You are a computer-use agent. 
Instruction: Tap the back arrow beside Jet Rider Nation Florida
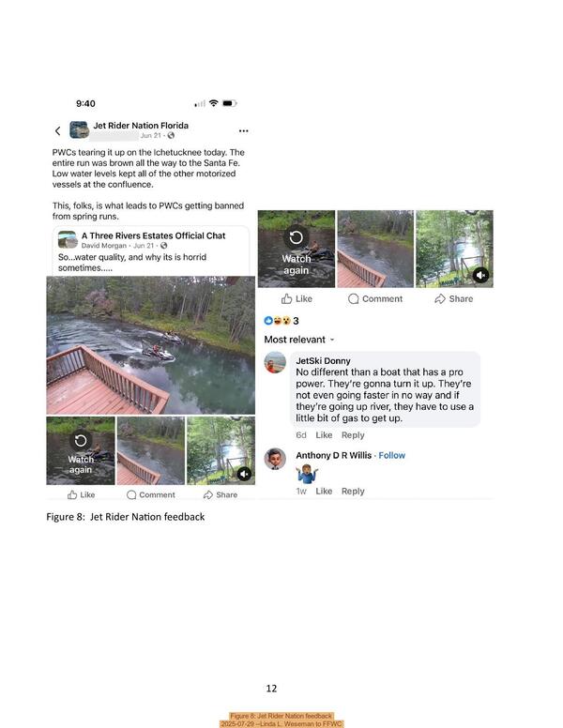[57, 131]
